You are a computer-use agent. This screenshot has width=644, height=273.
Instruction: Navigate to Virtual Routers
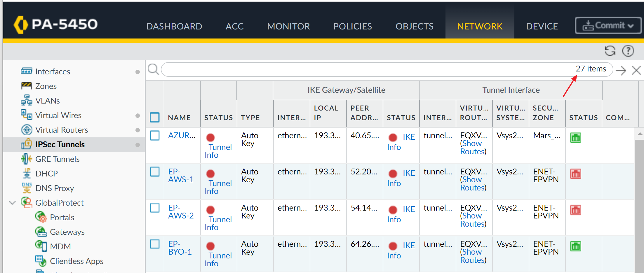pyautogui.click(x=61, y=130)
